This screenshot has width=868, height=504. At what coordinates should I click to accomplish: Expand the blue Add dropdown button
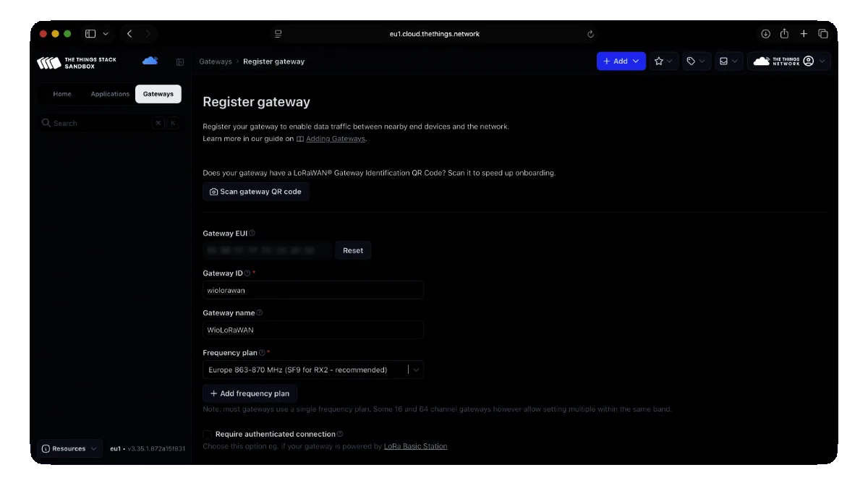(620, 61)
